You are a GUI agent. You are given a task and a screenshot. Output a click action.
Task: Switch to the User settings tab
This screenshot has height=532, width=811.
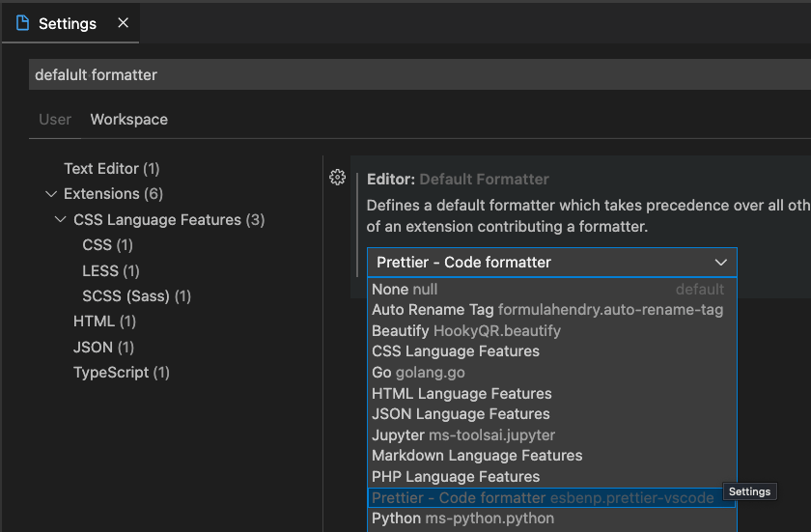55,120
